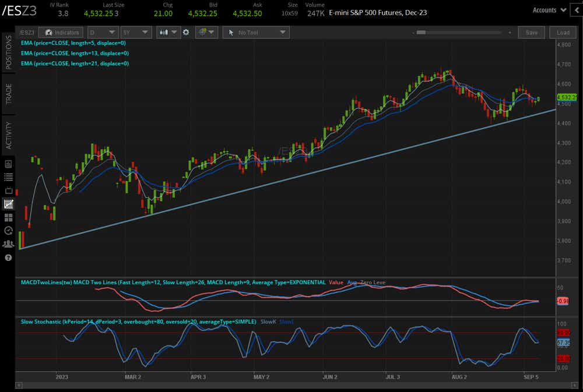Click the help question mark icon

pyautogui.click(x=8, y=257)
